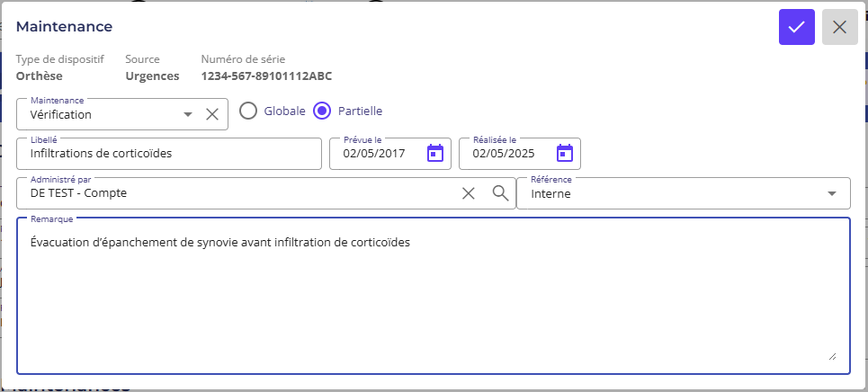The width and height of the screenshot is (868, 392).
Task: Close the Maintenance dialog
Action: click(839, 27)
